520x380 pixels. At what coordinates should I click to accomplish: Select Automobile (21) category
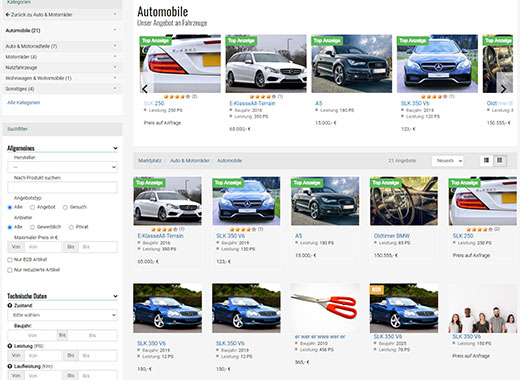coord(23,31)
